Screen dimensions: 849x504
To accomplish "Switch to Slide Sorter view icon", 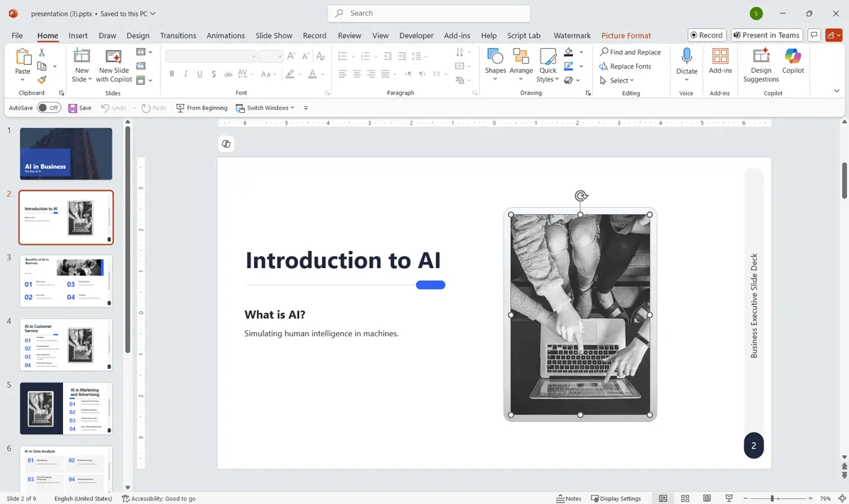I will pos(685,498).
